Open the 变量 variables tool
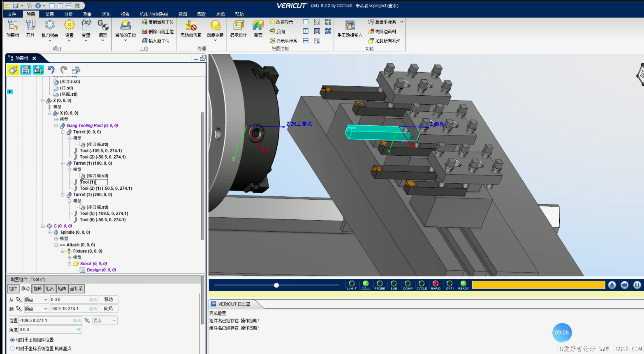Viewport: 644px width, 354px height. pyautogui.click(x=86, y=30)
